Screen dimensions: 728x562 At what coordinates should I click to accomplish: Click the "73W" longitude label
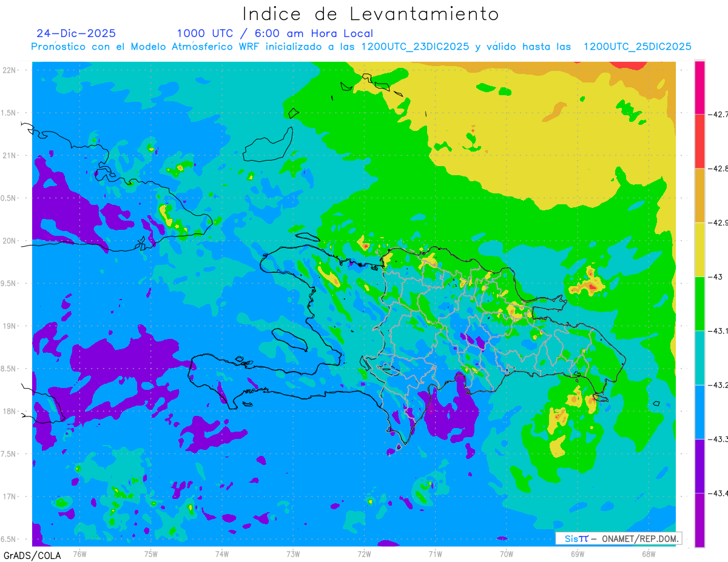[293, 554]
